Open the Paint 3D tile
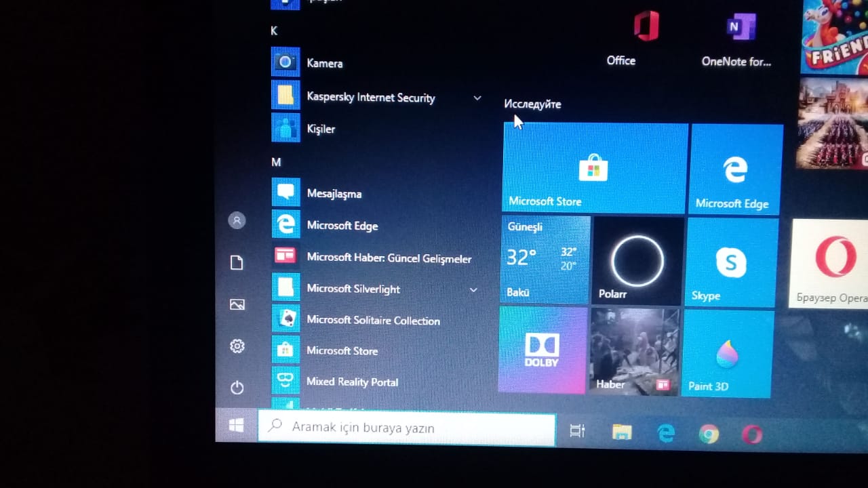This screenshot has height=488, width=868. [728, 354]
